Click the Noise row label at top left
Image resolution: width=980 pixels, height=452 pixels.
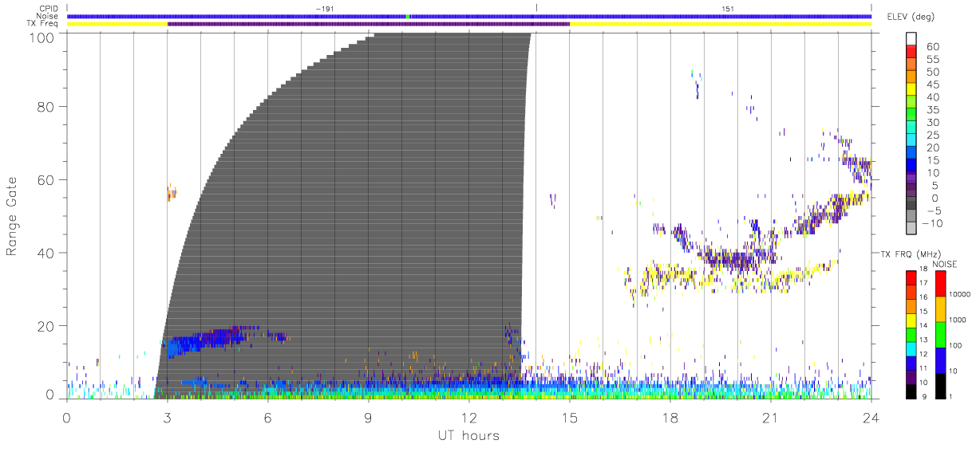(x=49, y=16)
